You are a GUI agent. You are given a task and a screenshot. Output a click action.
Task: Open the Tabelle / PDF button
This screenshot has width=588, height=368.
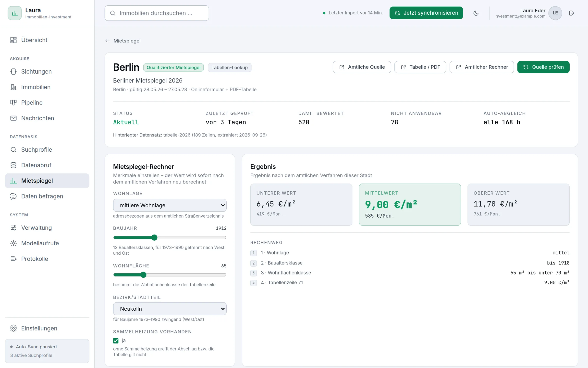(x=420, y=67)
